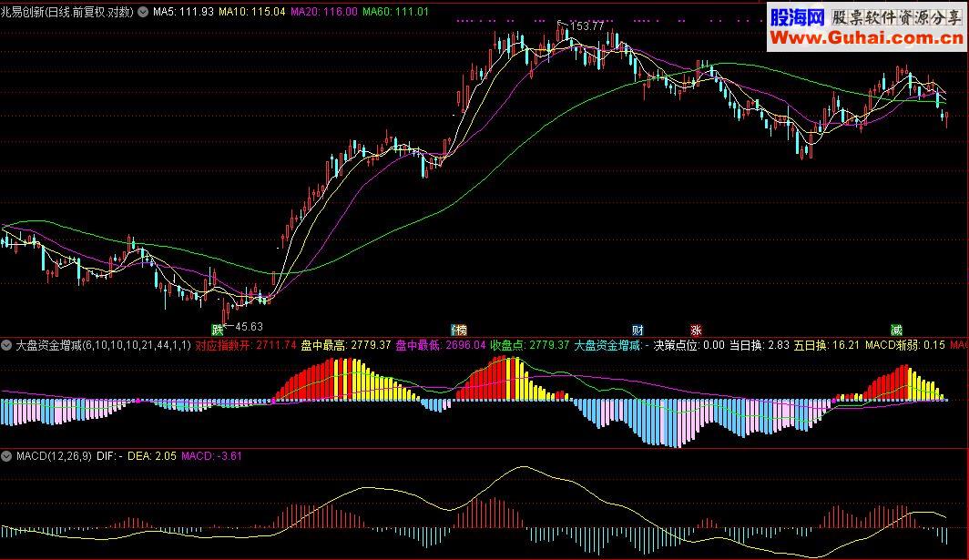Click the 对应指数开: 2711.74 value
This screenshot has width=969, height=560.
246,345
